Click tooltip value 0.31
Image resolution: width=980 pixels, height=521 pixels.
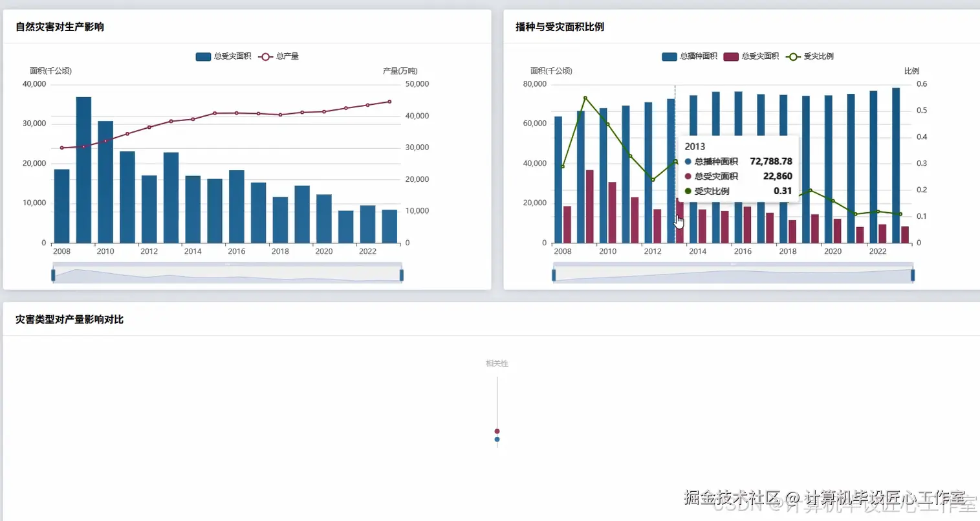point(783,191)
